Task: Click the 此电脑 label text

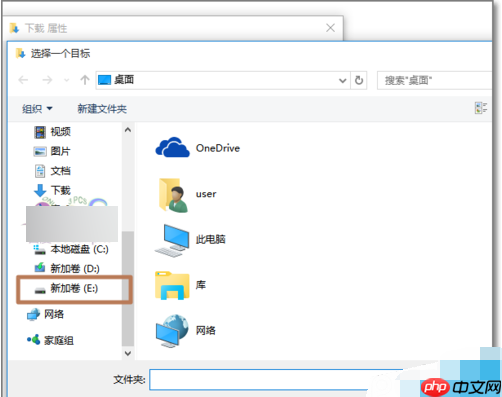Action: (x=211, y=239)
